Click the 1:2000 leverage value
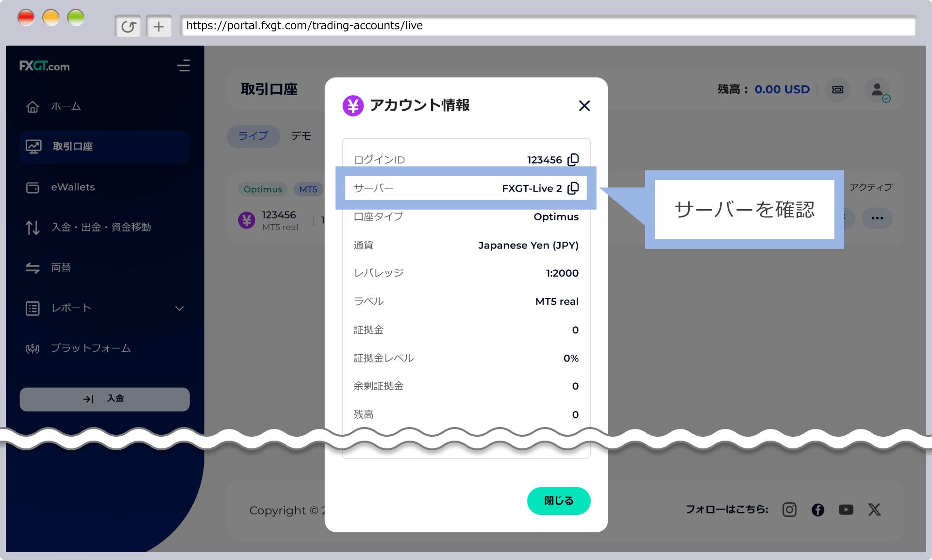This screenshot has width=932, height=560. click(562, 273)
